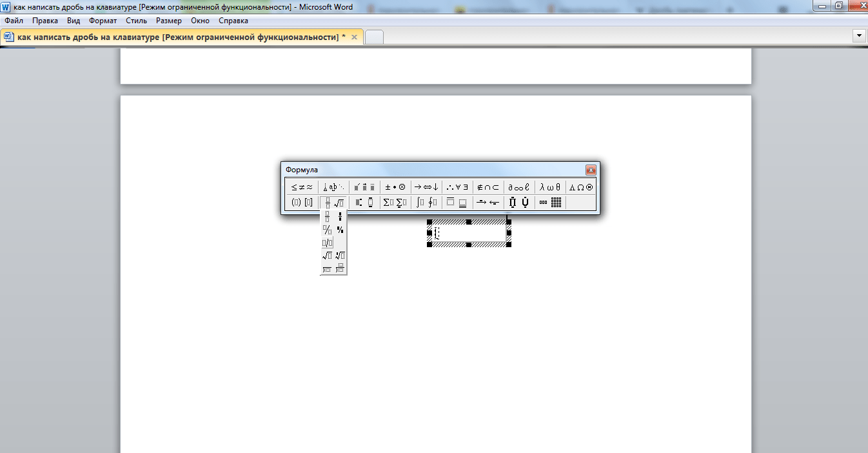Open the miscellaneous symbols palette (∂ ∞ ℓ)
This screenshot has height=453, width=868.
(x=519, y=187)
